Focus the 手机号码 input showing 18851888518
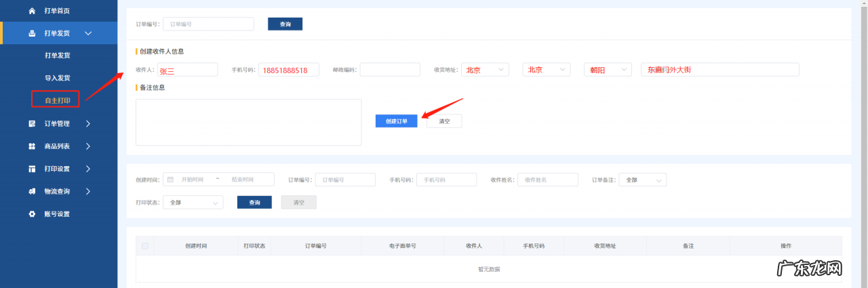The height and width of the screenshot is (288, 868). [x=288, y=70]
